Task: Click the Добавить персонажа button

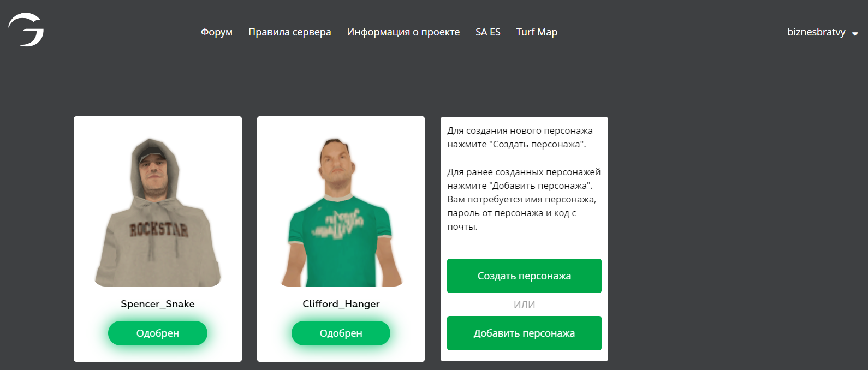Action: tap(524, 333)
